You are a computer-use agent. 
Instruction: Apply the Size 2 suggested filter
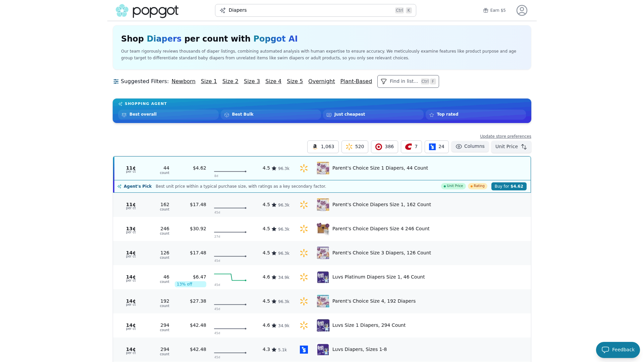[230, 81]
